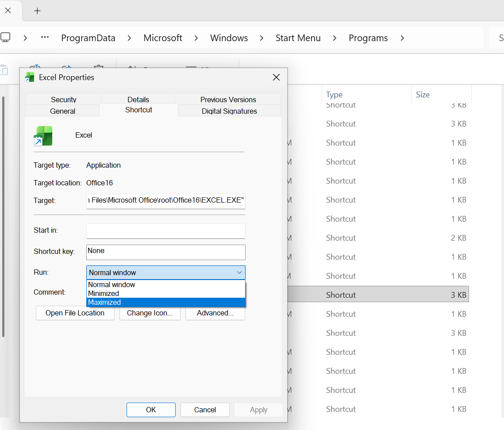This screenshot has width=504, height=430.
Task: Switch to the Security tab
Action: pos(63,99)
